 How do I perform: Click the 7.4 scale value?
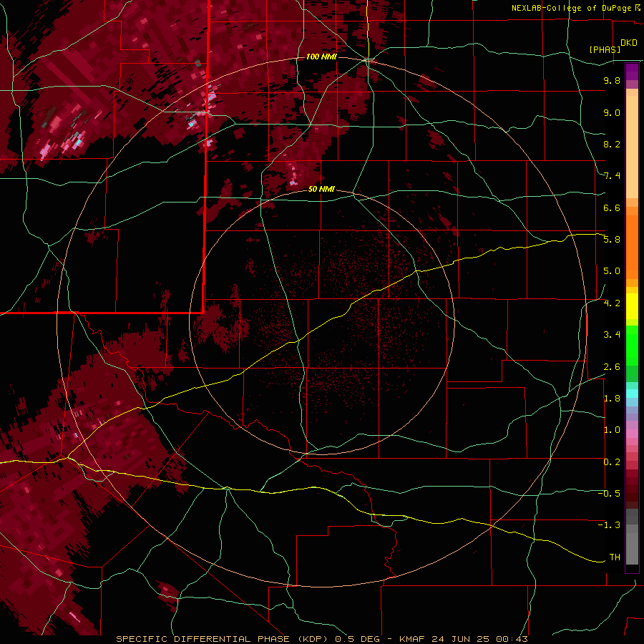pyautogui.click(x=612, y=176)
